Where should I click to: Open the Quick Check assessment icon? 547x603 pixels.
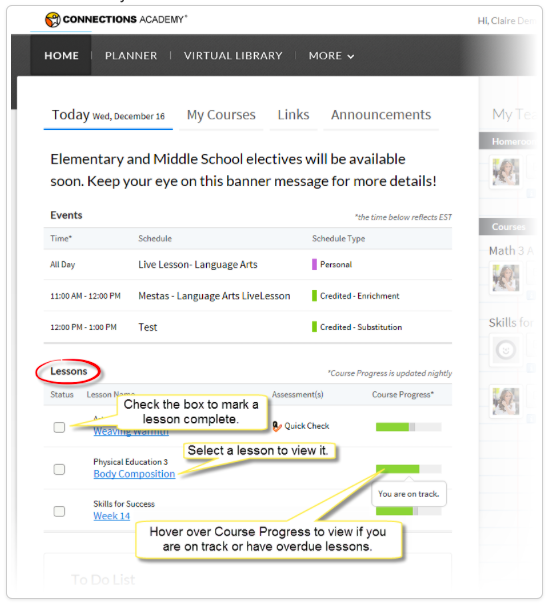pos(277,426)
